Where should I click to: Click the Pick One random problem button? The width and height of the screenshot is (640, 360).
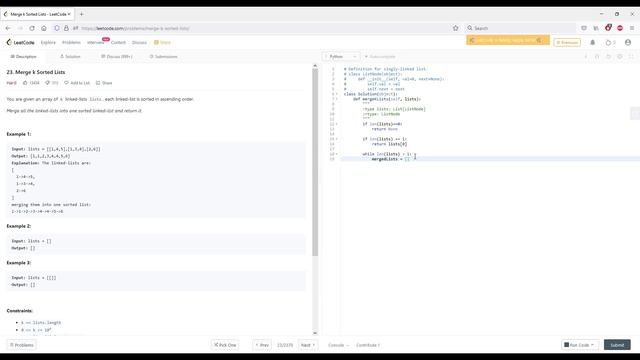[225, 345]
